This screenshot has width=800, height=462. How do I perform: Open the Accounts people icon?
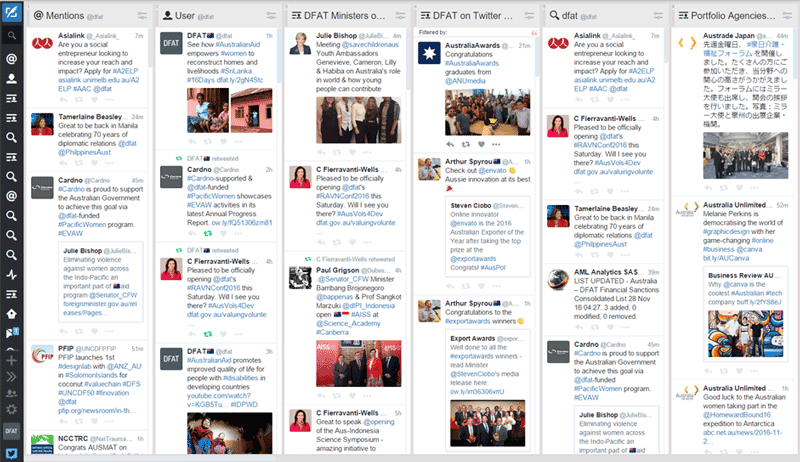pos(11,393)
